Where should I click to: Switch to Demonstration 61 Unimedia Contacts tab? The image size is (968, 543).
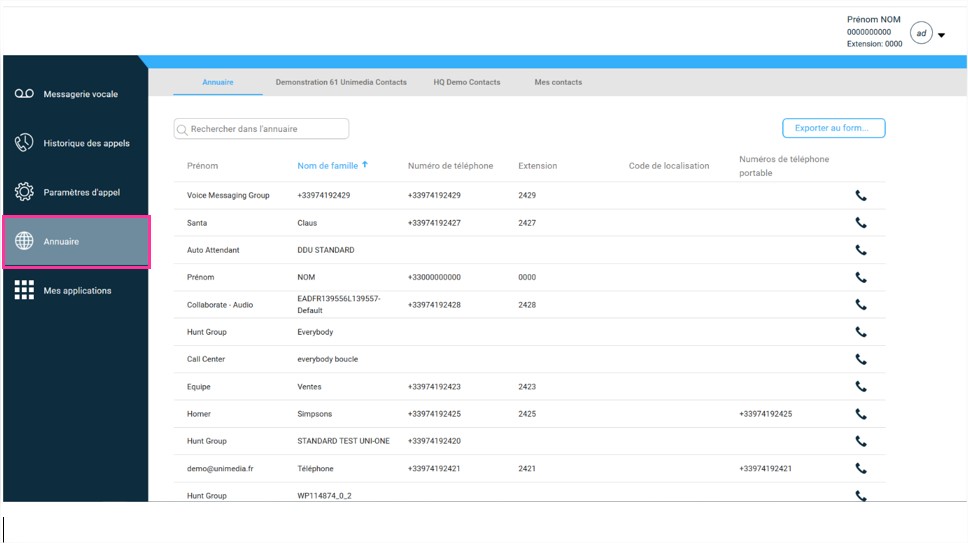[341, 82]
